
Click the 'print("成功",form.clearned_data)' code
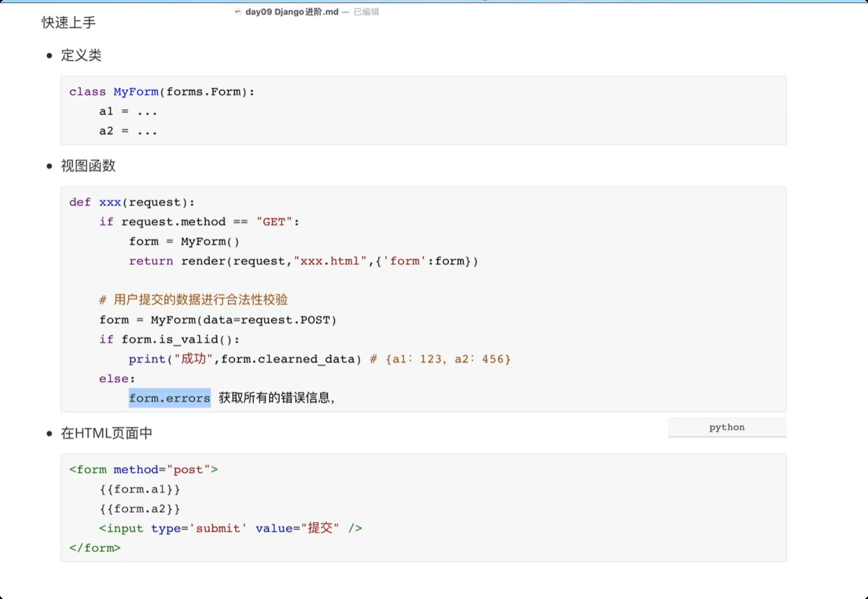pos(245,359)
